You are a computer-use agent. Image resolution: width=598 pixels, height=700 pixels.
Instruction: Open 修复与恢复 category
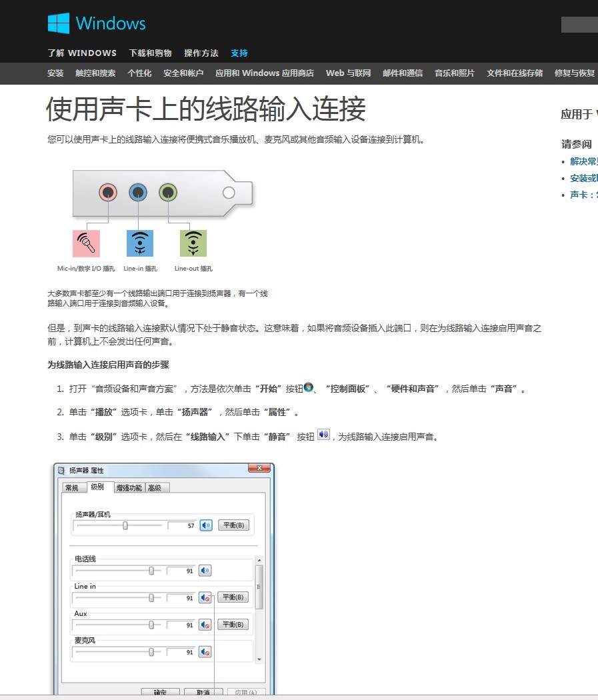(x=575, y=73)
